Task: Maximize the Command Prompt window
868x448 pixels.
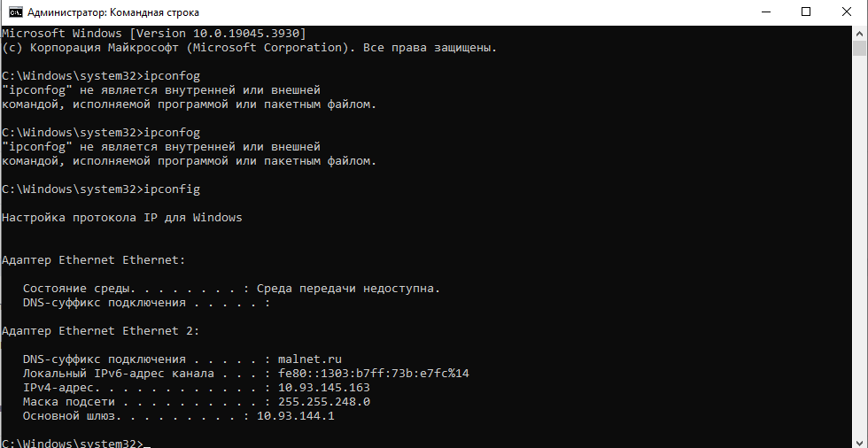Action: point(806,12)
